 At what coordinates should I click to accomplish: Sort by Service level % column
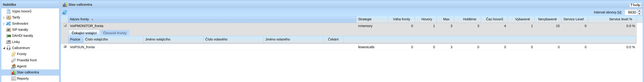point(612,19)
